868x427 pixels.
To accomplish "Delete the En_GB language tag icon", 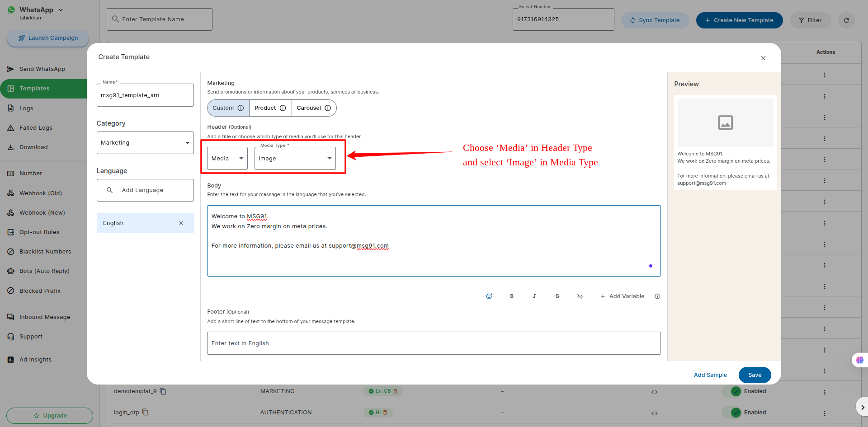I will pyautogui.click(x=396, y=391).
